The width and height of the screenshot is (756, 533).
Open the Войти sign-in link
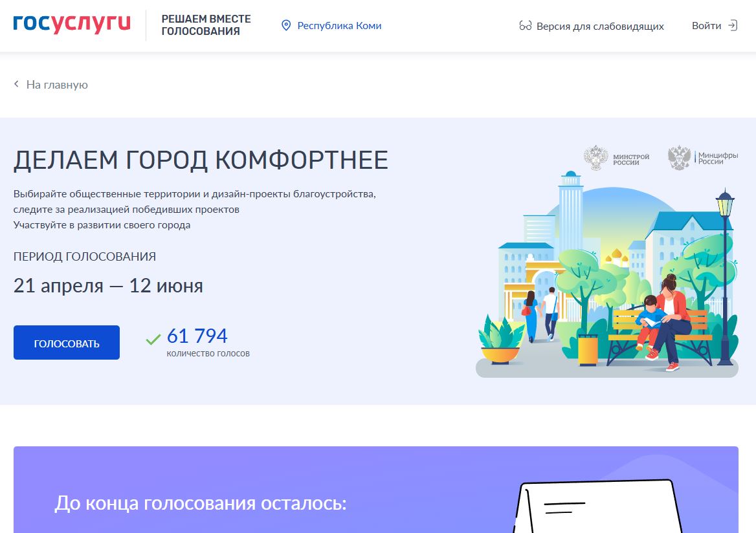706,26
